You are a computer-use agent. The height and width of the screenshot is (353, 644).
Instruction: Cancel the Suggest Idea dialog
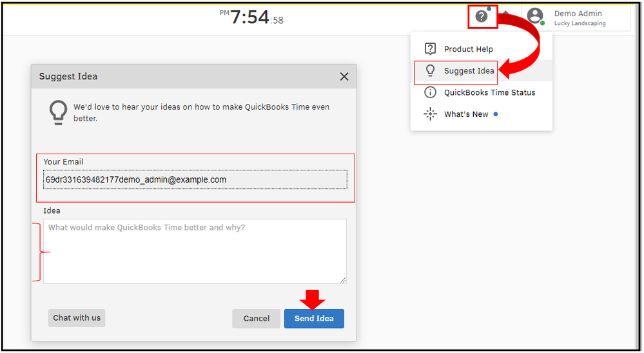[x=257, y=319]
